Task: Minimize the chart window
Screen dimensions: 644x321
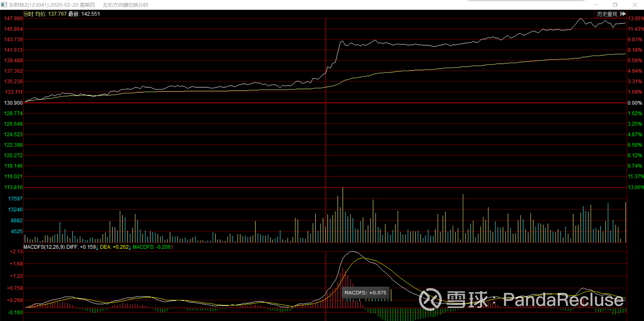Action: point(596,5)
